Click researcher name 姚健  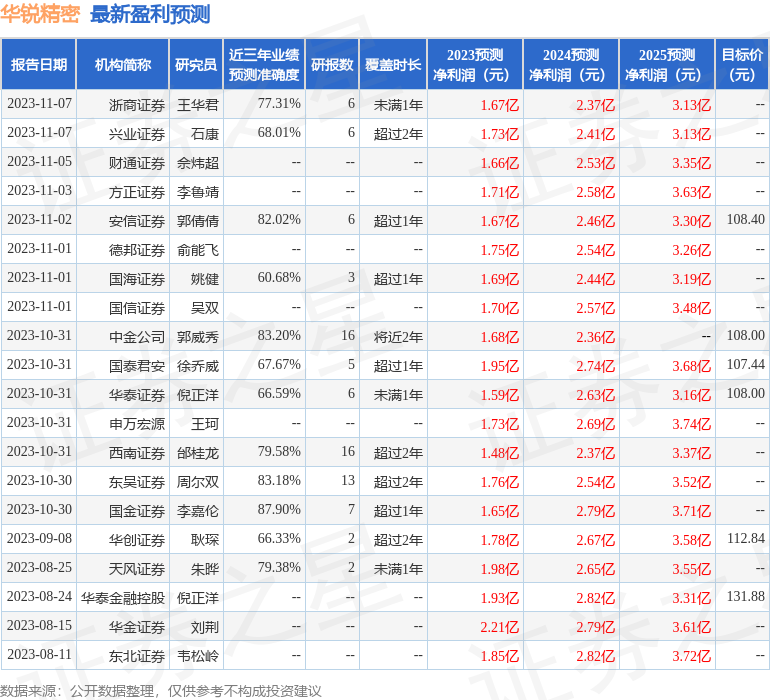(x=205, y=279)
